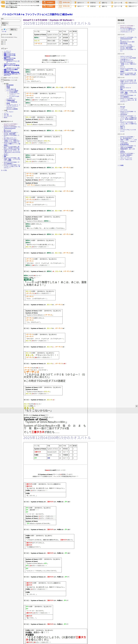Open キアナ・カスラナ in update history
The height and width of the screenshot is (644, 138).
(125, 156)
